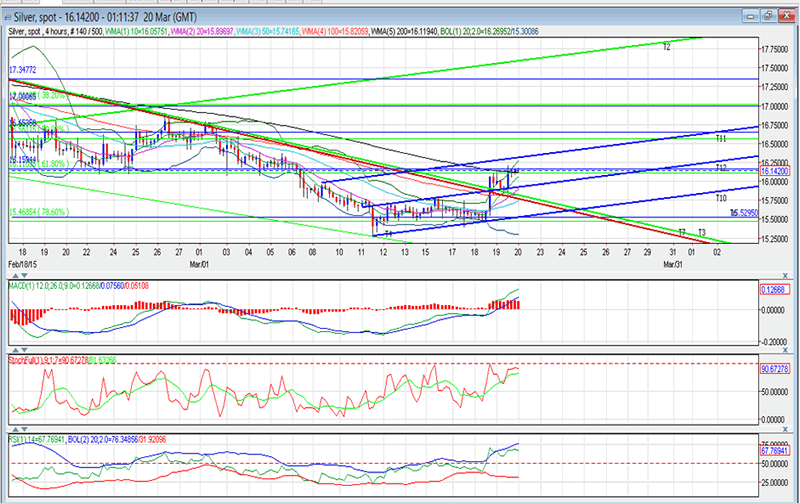The height and width of the screenshot is (503, 800).
Task: Maximize the Silver spot chart window
Action: pyautogui.click(x=768, y=14)
